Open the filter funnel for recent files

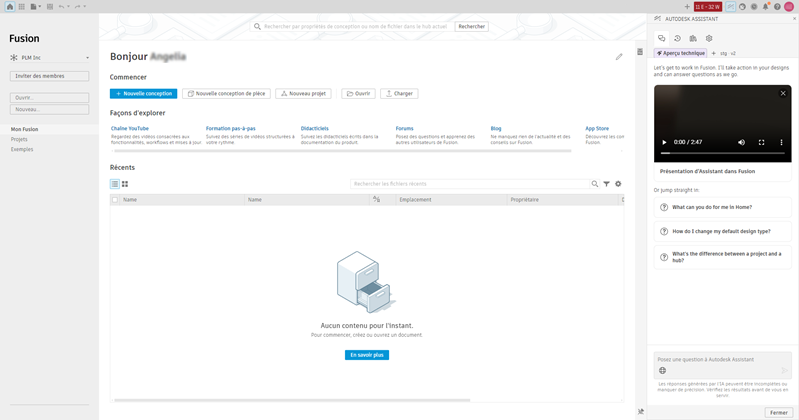click(x=606, y=184)
